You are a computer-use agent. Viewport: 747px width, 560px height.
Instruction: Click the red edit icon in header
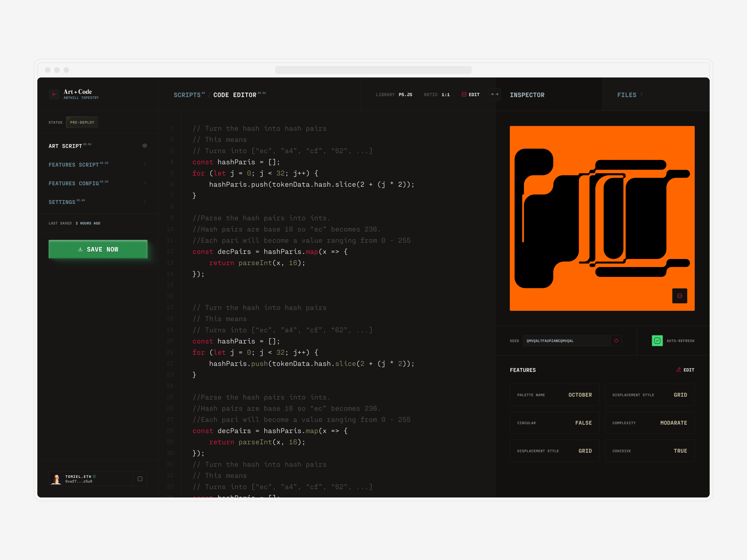tap(464, 94)
